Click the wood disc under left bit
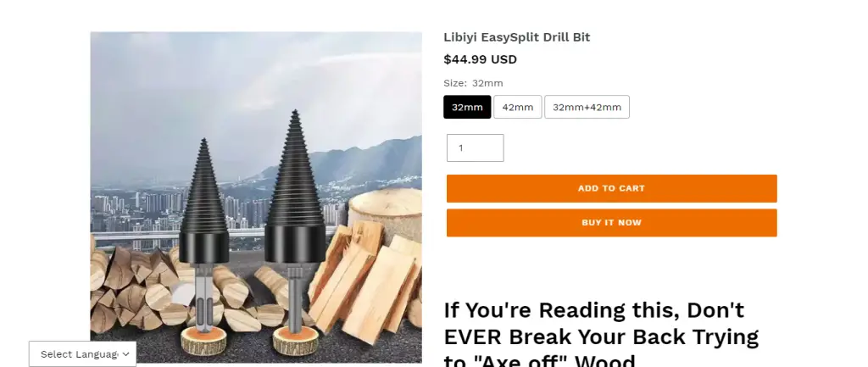The width and height of the screenshot is (868, 367). point(203,341)
